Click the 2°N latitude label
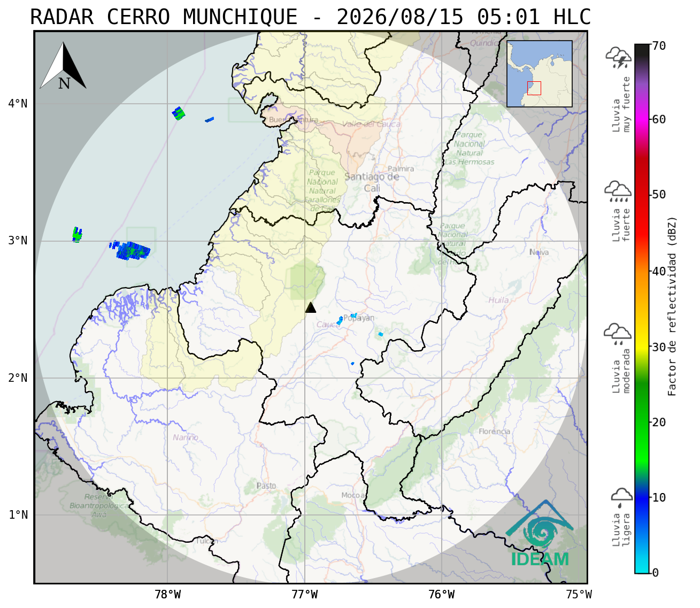 pyautogui.click(x=18, y=378)
